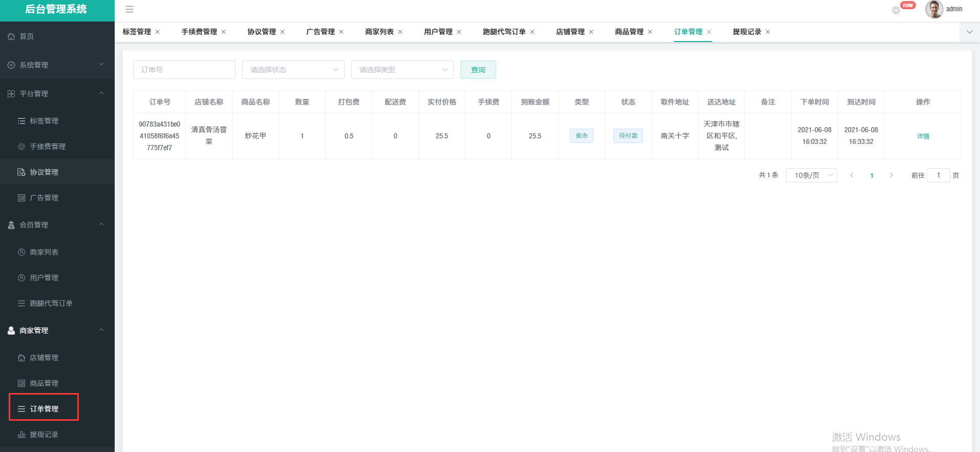Open 详情 link for the order
The image size is (980, 452).
point(923,136)
